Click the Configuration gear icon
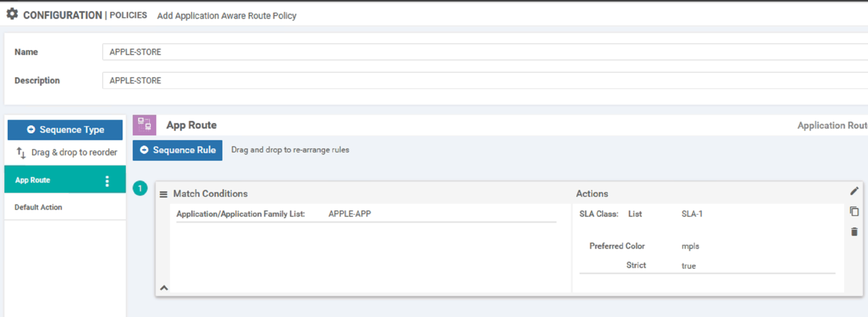 (x=12, y=14)
